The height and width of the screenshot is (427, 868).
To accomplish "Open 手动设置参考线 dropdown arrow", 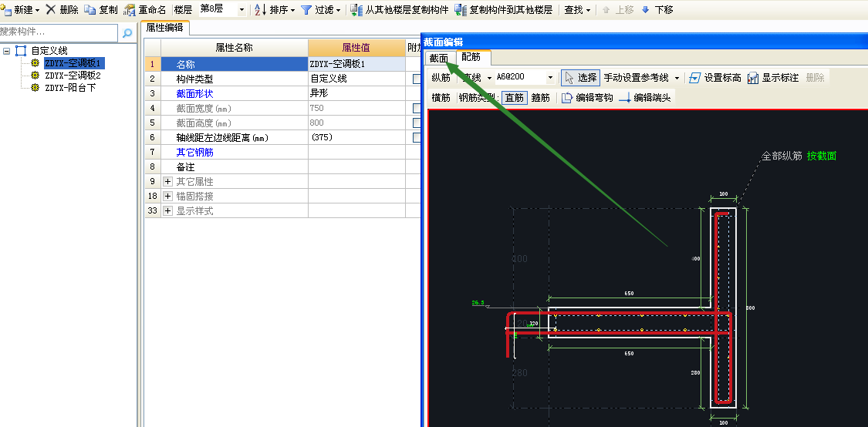I will 677,78.
